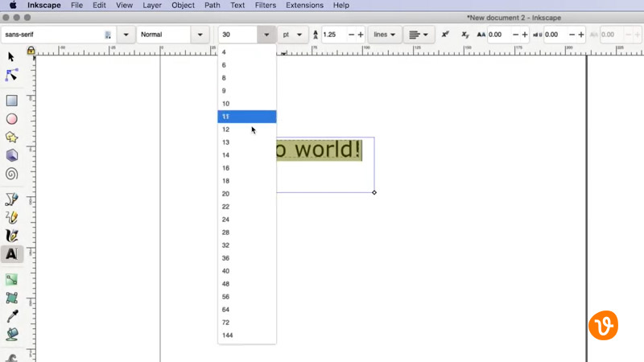Choose font size 72 from list
The width and height of the screenshot is (644, 362).
tap(247, 323)
